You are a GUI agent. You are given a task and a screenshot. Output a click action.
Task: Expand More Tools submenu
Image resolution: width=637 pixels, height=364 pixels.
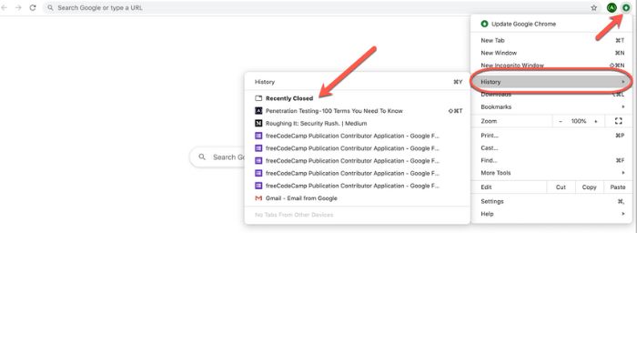pyautogui.click(x=551, y=173)
